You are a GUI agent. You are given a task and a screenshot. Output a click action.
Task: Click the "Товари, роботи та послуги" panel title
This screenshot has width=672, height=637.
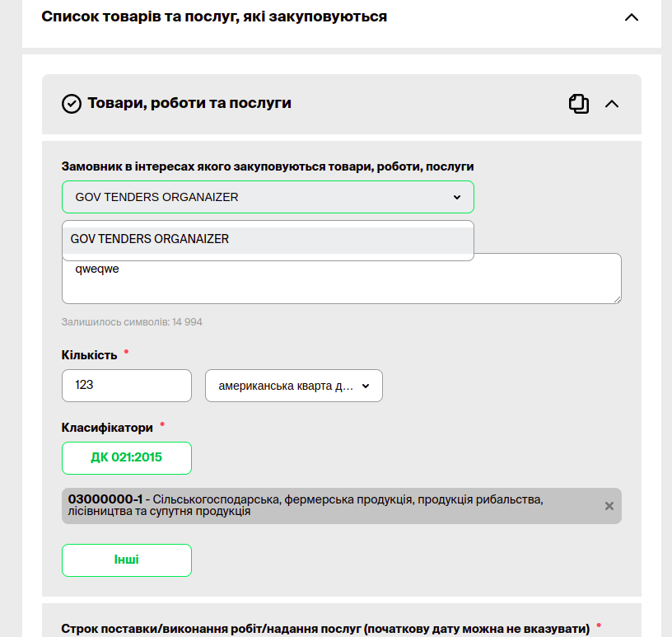point(189,104)
